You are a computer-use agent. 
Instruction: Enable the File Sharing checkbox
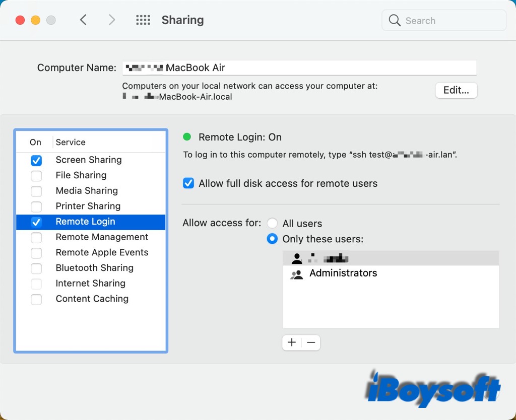tap(36, 176)
